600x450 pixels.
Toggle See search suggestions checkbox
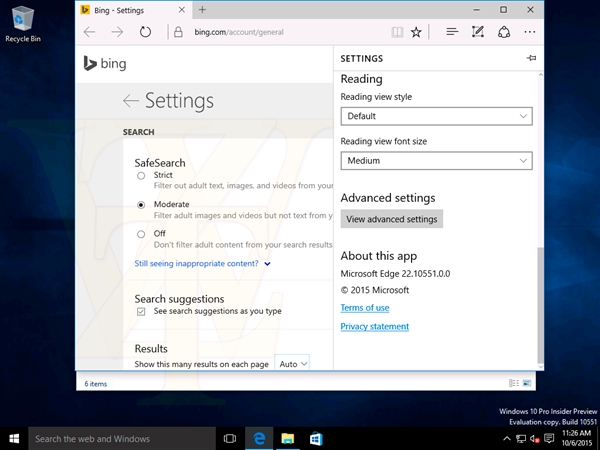pos(141,312)
